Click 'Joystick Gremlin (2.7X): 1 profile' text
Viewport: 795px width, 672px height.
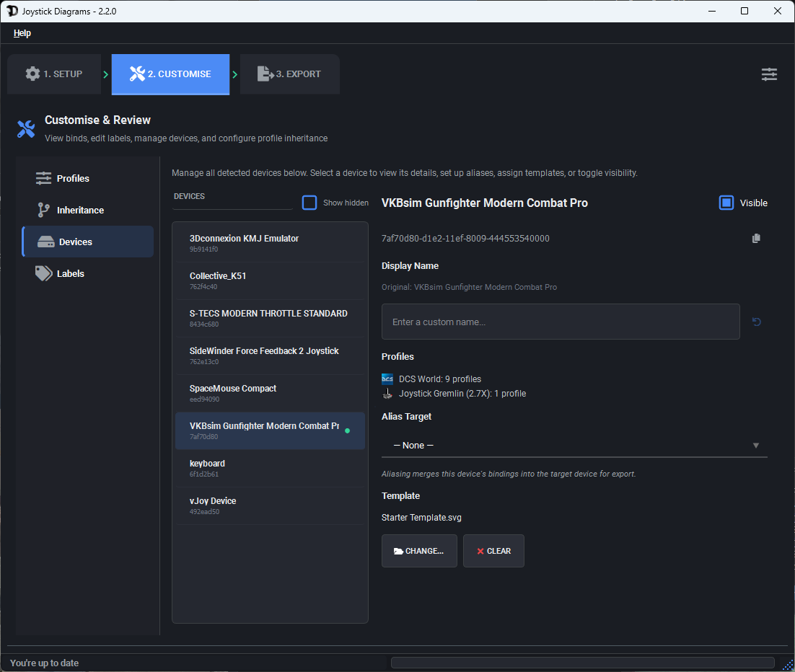click(462, 394)
